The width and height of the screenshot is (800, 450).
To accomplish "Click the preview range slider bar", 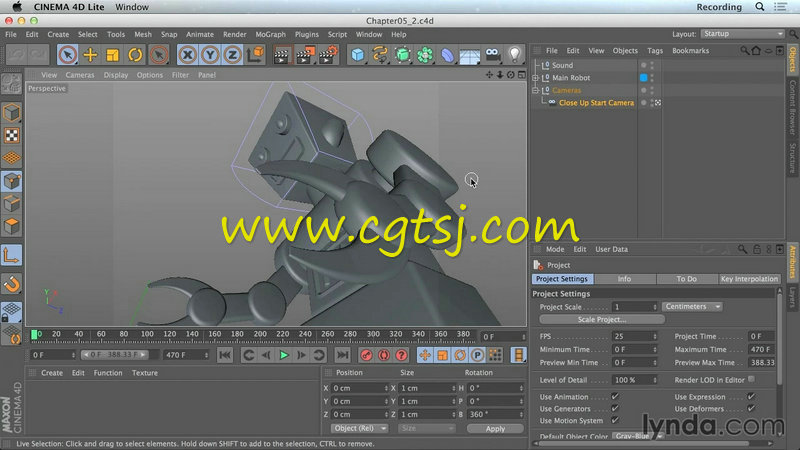I will point(116,355).
